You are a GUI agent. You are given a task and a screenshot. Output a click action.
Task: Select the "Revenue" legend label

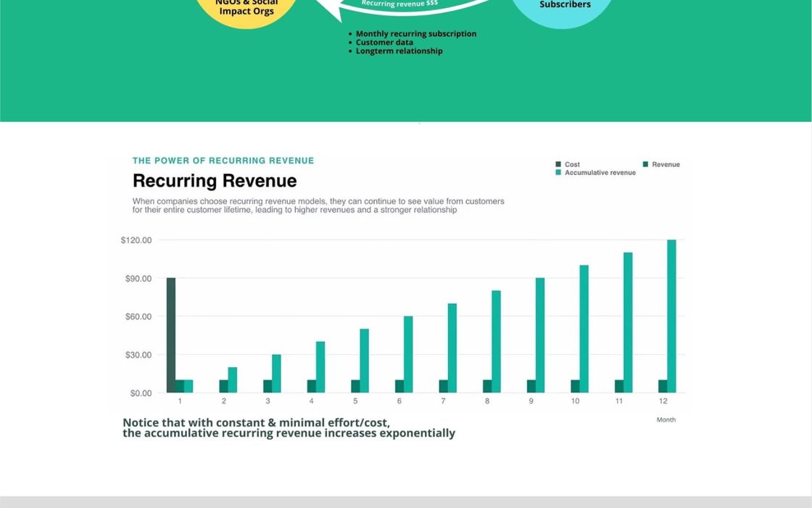coord(666,164)
